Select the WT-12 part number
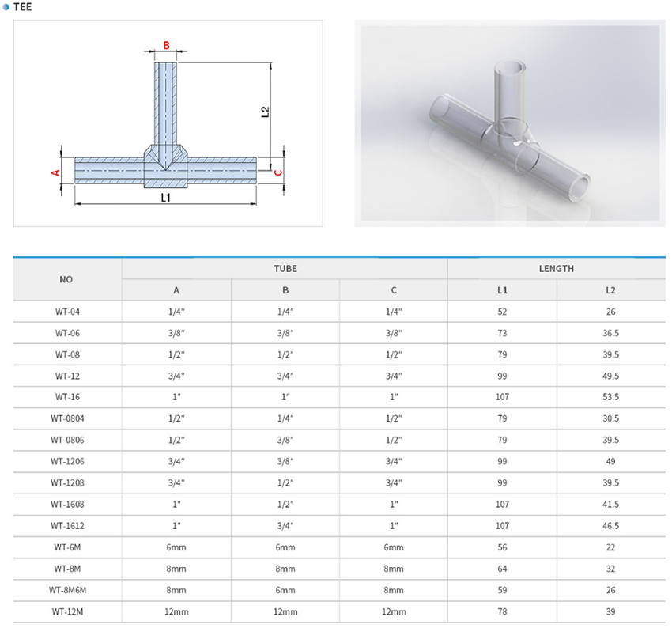Screen dimensions: 672x628 click(x=67, y=376)
